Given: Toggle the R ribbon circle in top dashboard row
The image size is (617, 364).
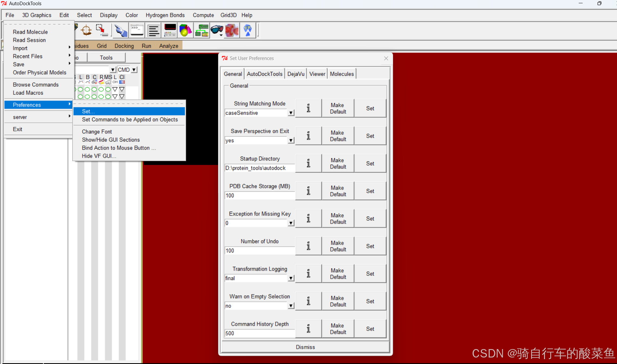Looking at the screenshot, I should click(x=101, y=89).
